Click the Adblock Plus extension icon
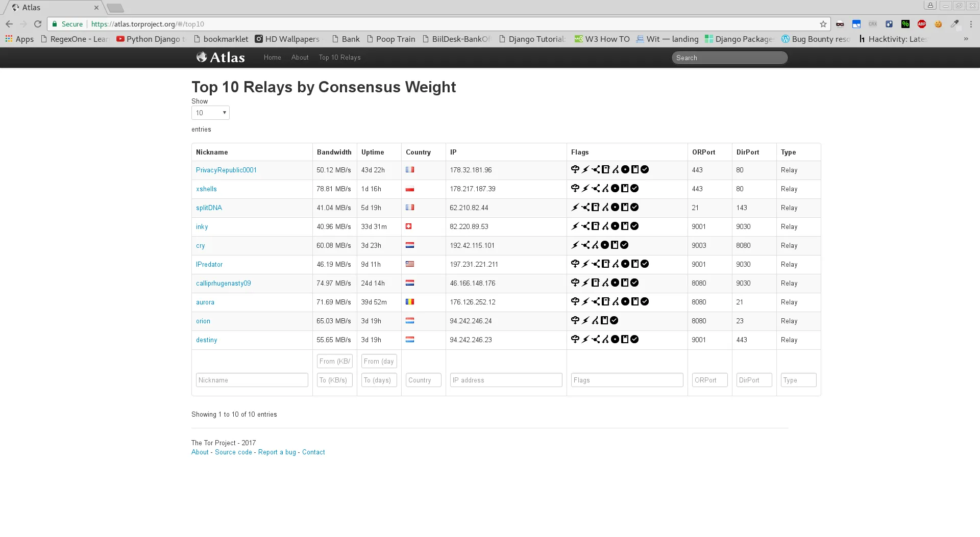The height and width of the screenshot is (537, 980). pos(922,24)
